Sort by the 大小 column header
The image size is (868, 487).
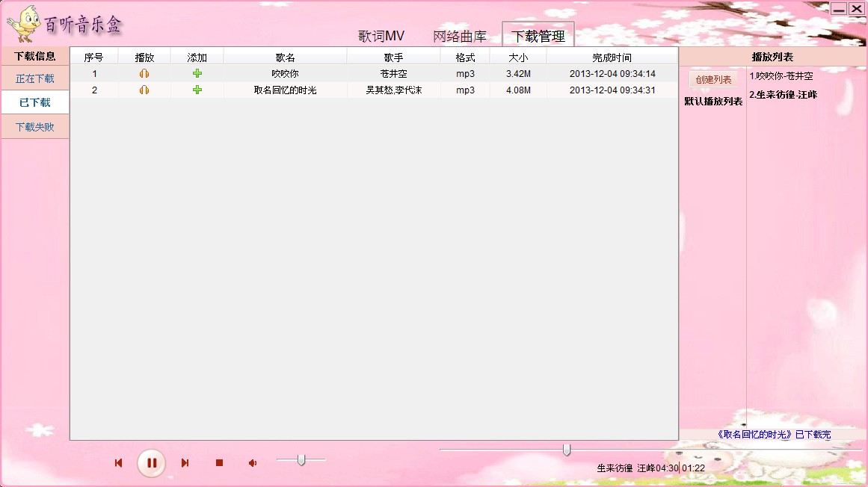point(518,57)
